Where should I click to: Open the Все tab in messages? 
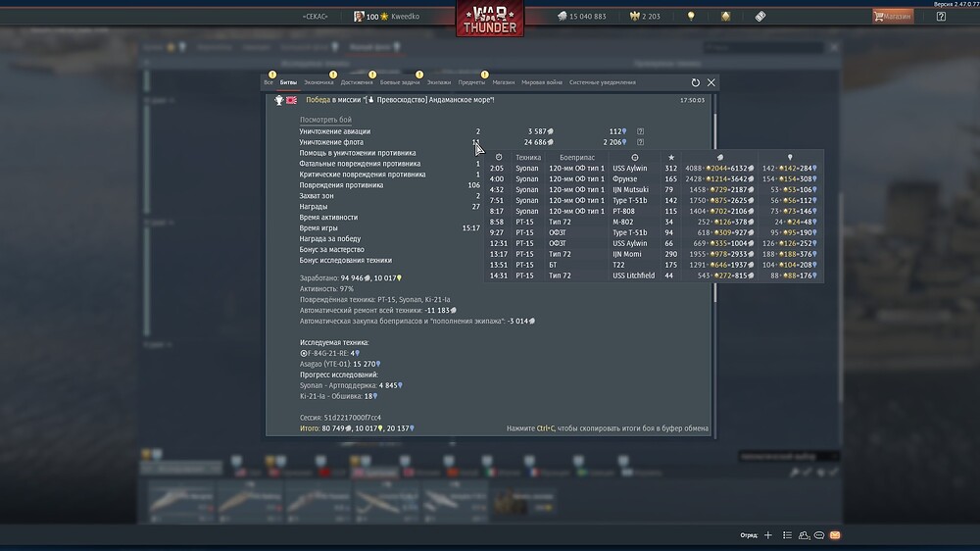269,82
